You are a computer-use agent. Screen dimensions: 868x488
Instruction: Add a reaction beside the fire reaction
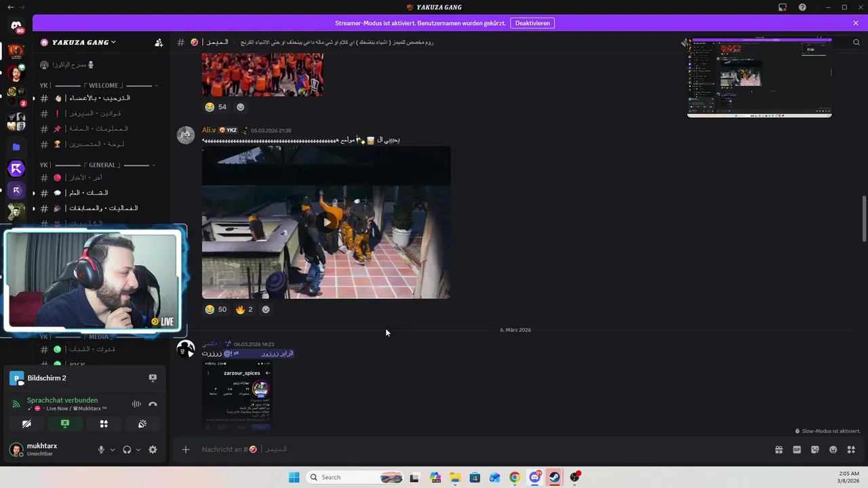(x=266, y=310)
